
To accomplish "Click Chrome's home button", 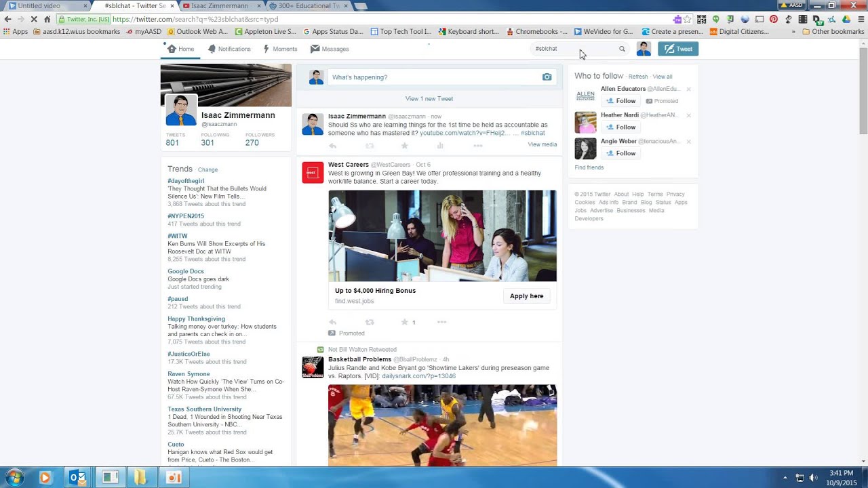I will (x=47, y=20).
